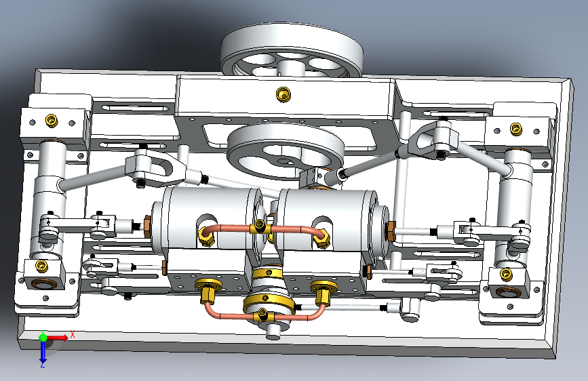The image size is (588, 381).
Task: Pick the brass screw on the bottom-left bearing block
Action: [41, 266]
